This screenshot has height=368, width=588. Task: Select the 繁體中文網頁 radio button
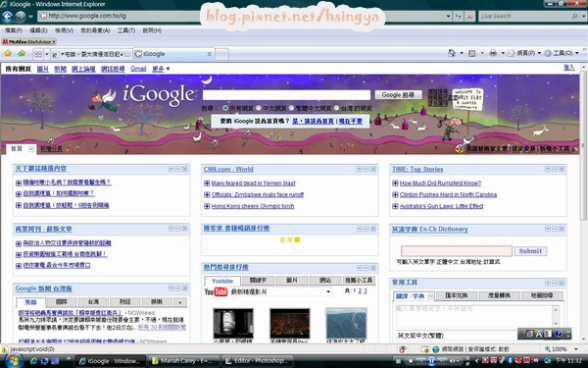coord(291,108)
